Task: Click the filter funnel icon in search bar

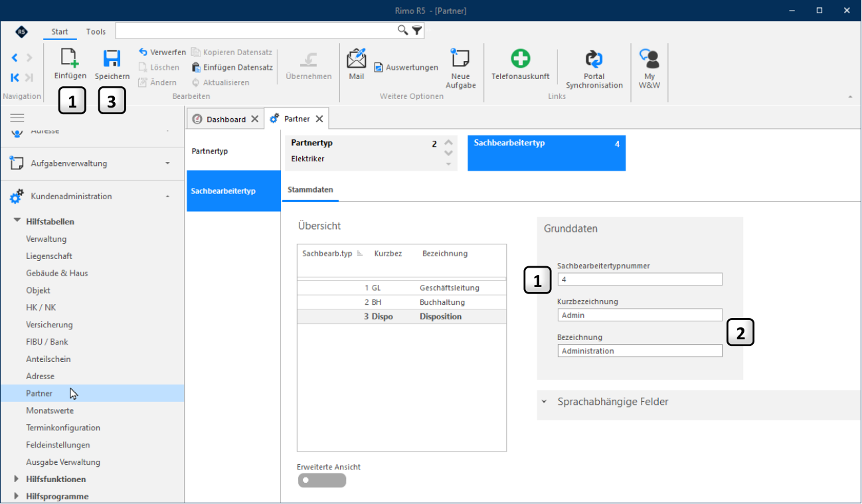Action: point(416,31)
